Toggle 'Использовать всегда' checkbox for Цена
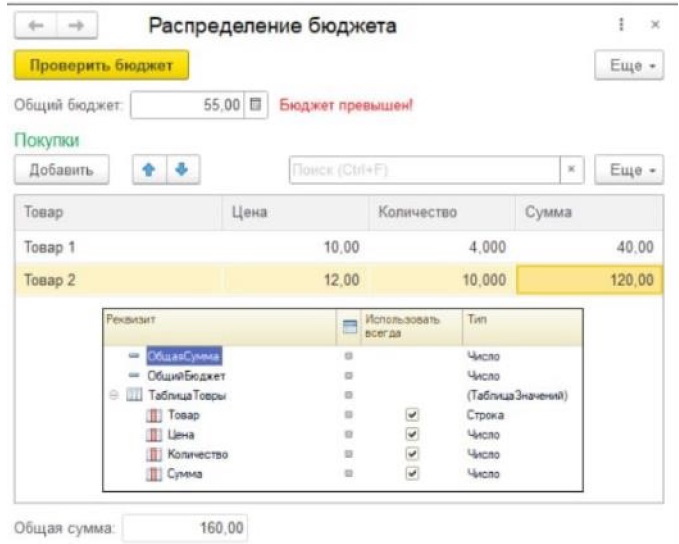 tap(411, 434)
